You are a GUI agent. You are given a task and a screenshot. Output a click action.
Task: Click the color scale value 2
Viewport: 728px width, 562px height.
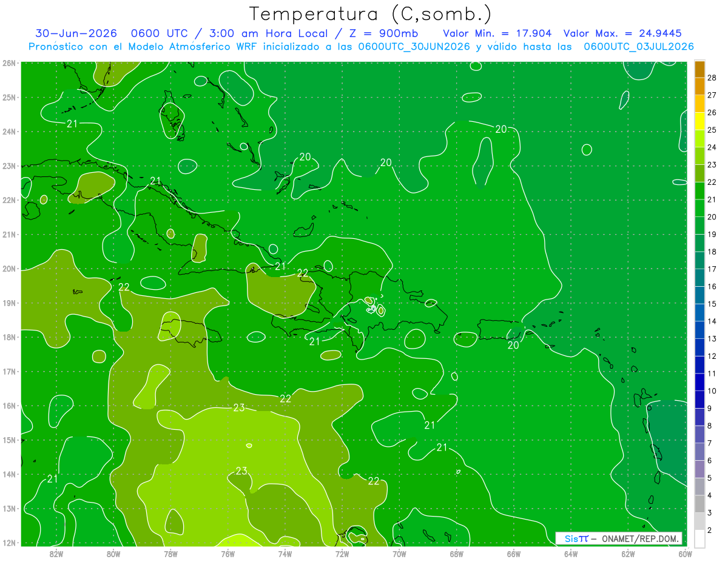[x=710, y=530]
